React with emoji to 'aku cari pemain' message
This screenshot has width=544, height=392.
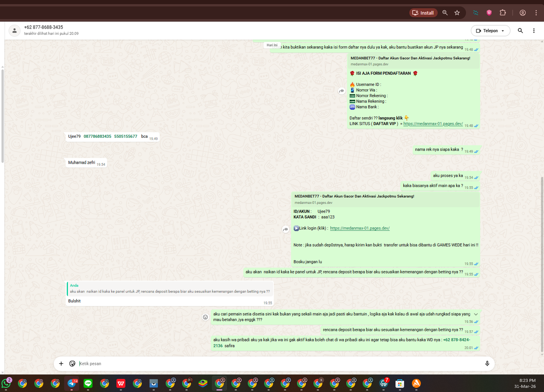pos(205,317)
